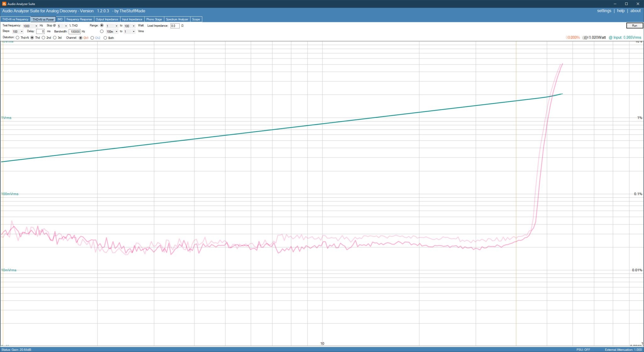Switch to THD+N vs Power tab

tap(43, 19)
